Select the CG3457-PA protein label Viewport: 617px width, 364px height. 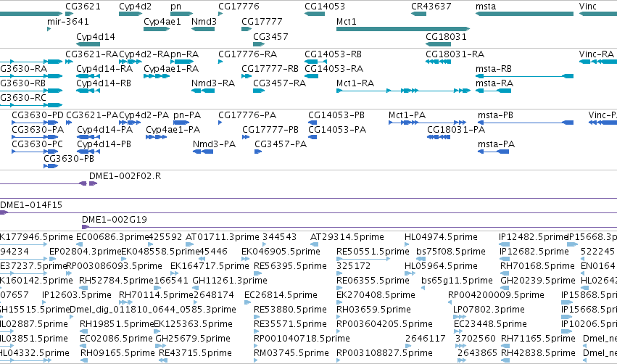coord(281,144)
